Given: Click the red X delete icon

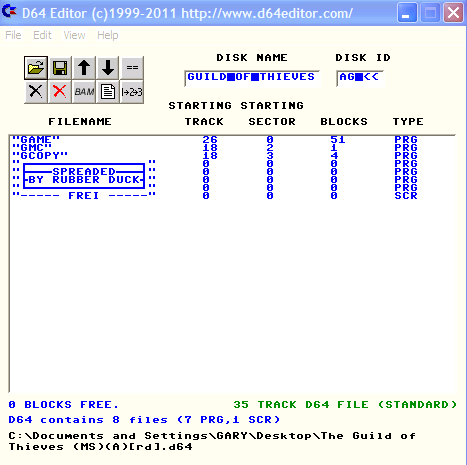Looking at the screenshot, I should point(60,91).
